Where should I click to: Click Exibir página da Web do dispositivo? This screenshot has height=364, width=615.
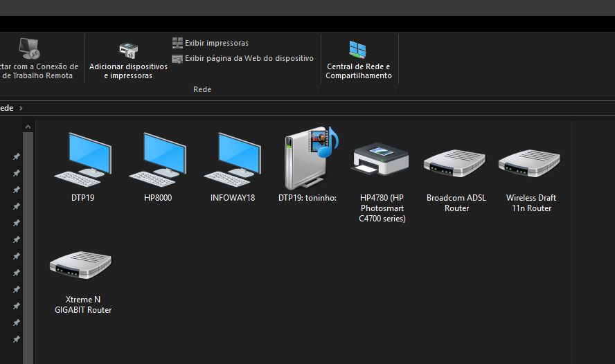coord(243,58)
